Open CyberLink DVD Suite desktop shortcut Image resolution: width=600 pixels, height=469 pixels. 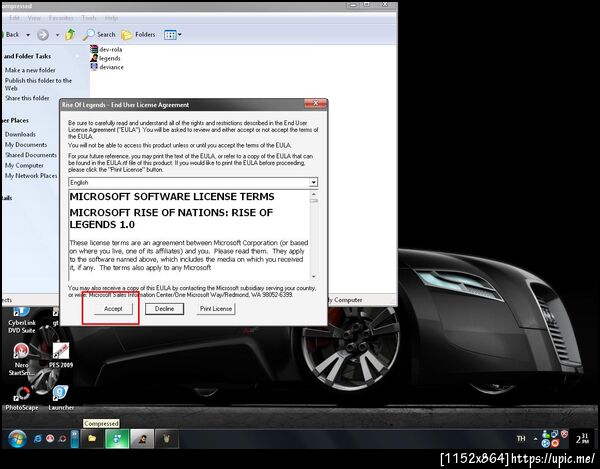click(x=22, y=321)
